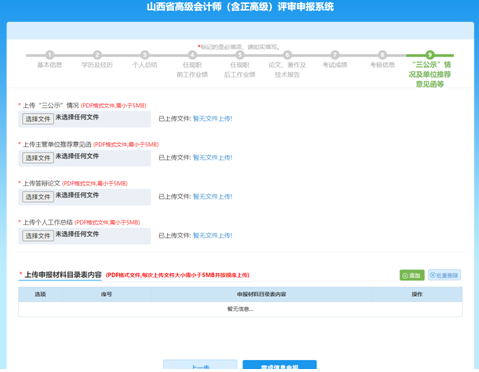Viewport: 479px width, 372px height.
Task: Open 暂无文件上传 link for 推荐意见函
Action: 213,158
